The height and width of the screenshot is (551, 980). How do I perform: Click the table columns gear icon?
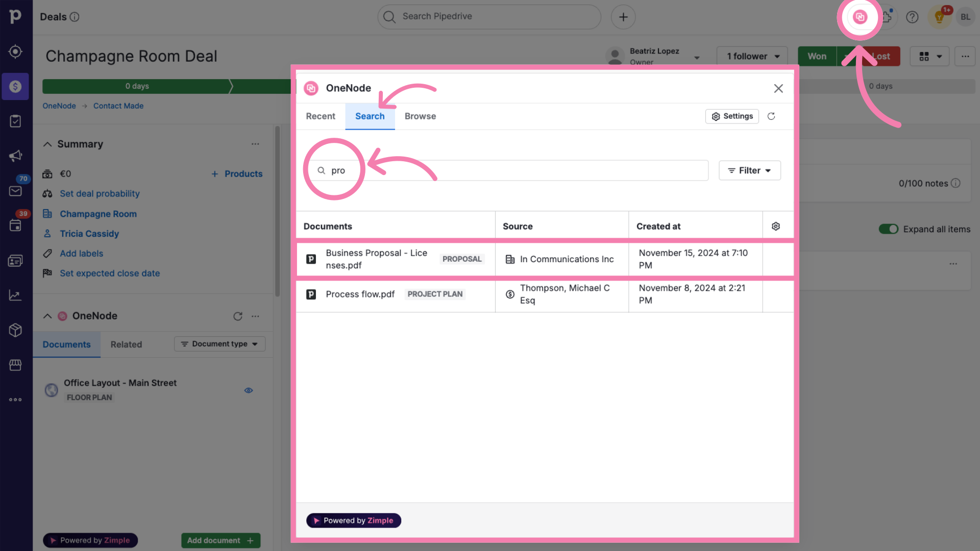[776, 226]
